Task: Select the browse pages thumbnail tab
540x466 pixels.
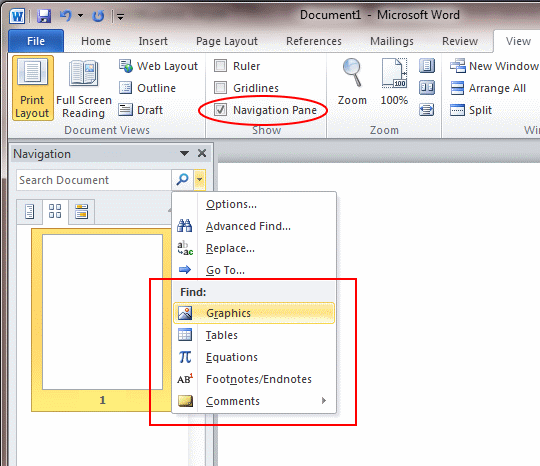Action: pos(55,211)
